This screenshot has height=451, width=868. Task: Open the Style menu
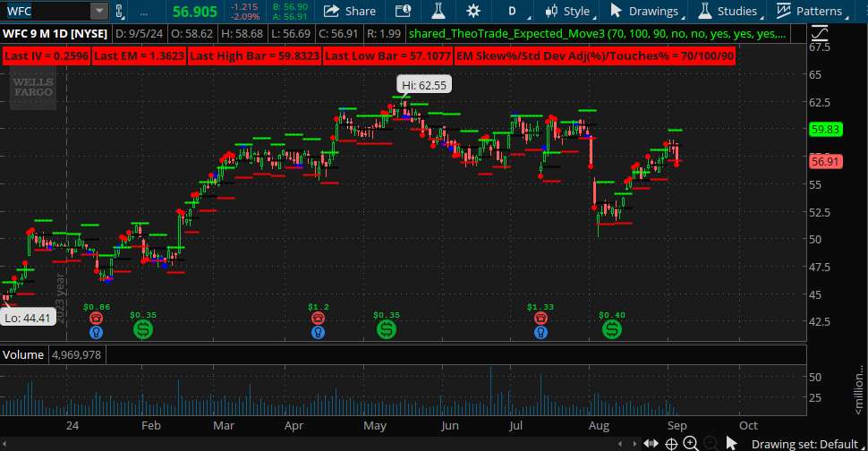(570, 11)
